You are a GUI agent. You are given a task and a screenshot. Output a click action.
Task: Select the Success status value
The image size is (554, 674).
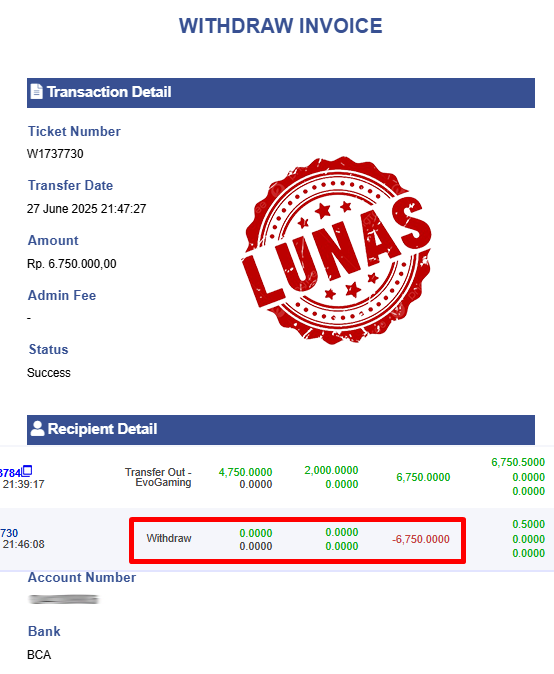[x=49, y=373]
